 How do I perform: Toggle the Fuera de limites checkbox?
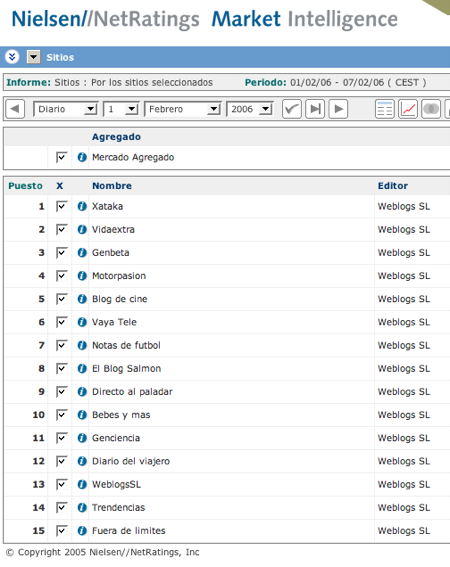pyautogui.click(x=61, y=530)
